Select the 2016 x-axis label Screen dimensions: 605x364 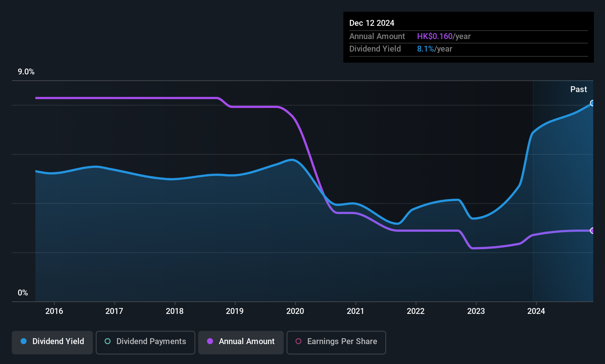pyautogui.click(x=54, y=311)
